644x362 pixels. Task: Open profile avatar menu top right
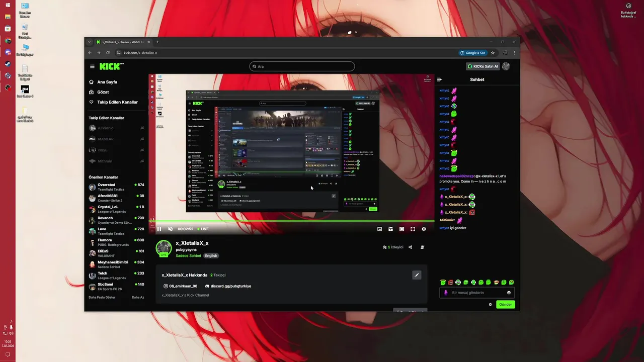506,66
